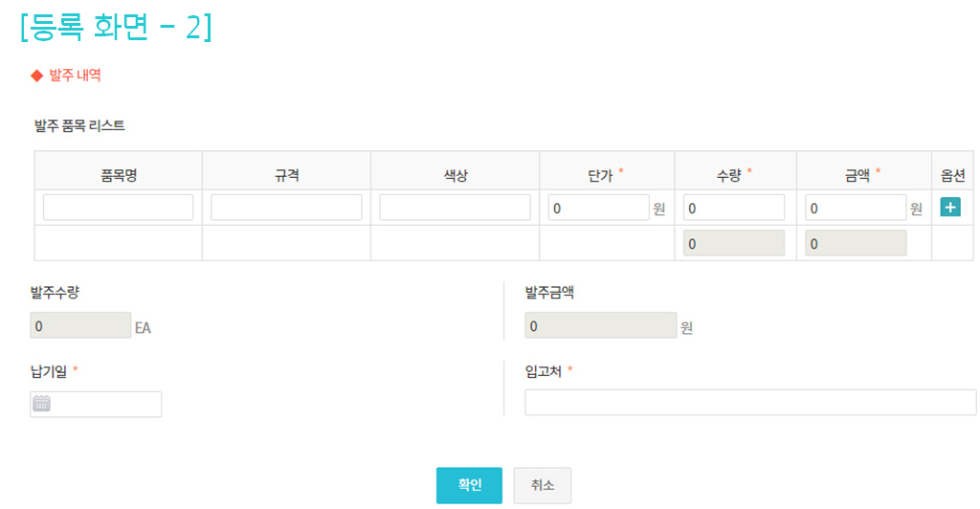This screenshot has width=980, height=509.
Task: Click the plus icon to add option row
Action: (x=950, y=208)
